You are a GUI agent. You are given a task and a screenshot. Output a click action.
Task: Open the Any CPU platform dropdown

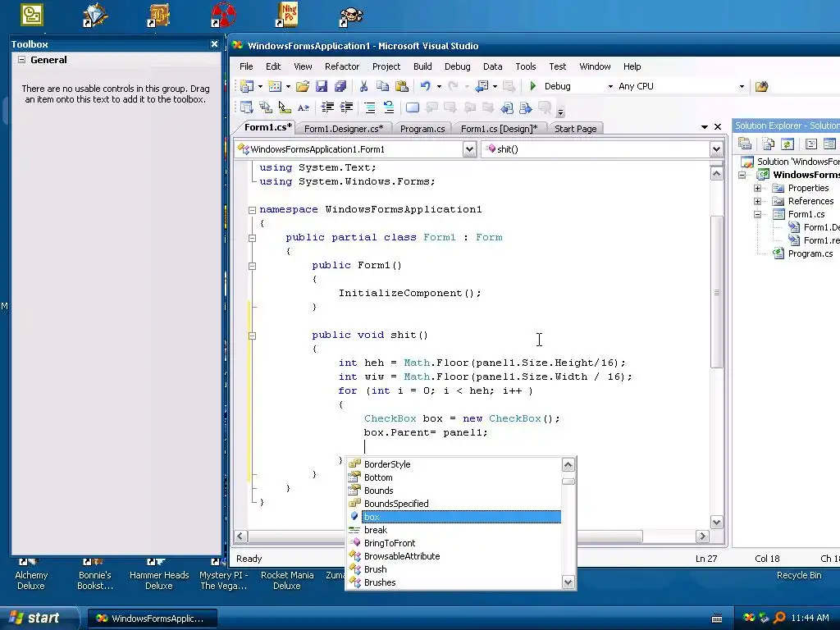(x=742, y=86)
